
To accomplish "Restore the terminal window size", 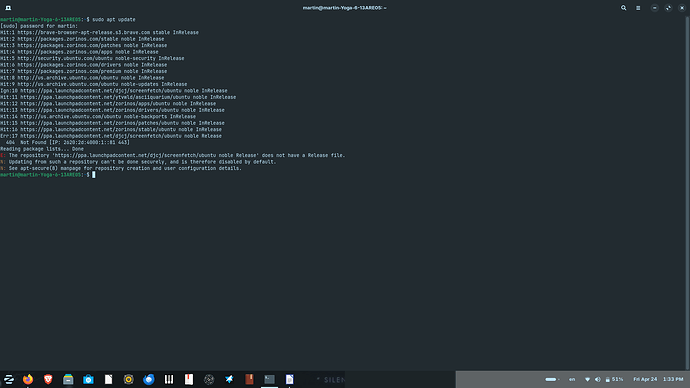I will [668, 8].
